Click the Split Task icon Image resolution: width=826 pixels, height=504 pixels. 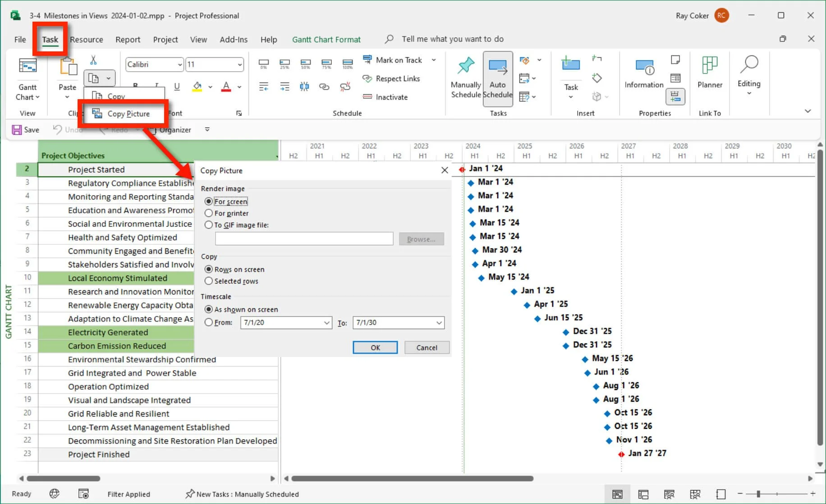click(x=304, y=86)
